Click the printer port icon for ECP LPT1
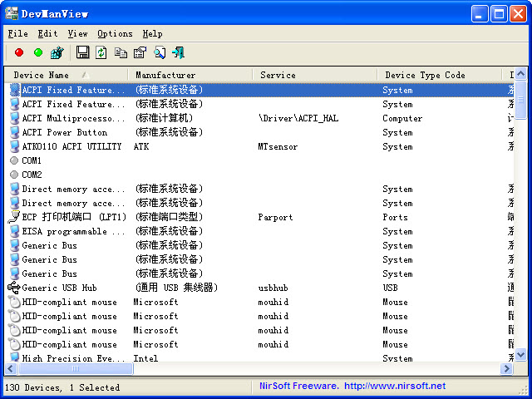Screen dimensions: 532x399 click(14, 217)
